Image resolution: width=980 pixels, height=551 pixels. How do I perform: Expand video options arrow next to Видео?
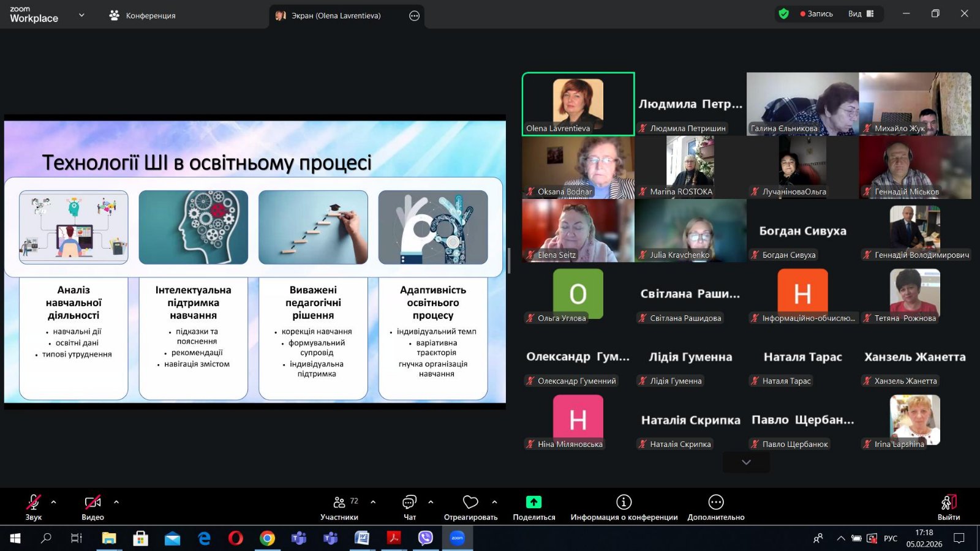[x=116, y=502]
